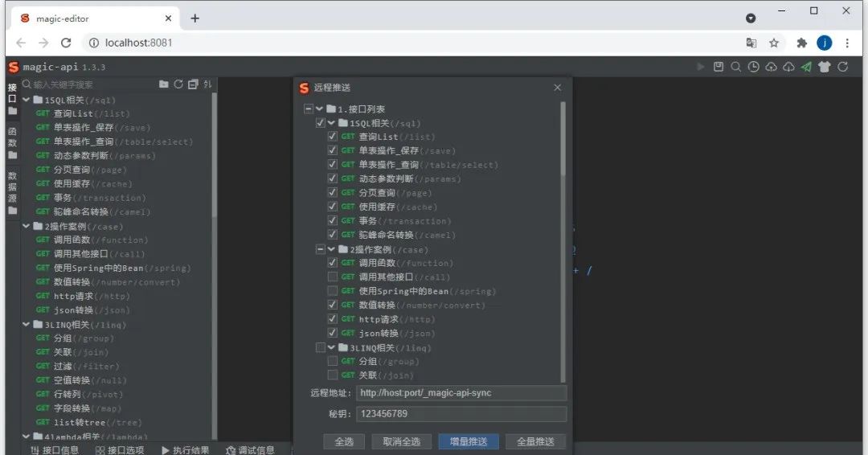Uncheck 单表操作_保存 in the dialog
The image size is (868, 455).
[332, 150]
